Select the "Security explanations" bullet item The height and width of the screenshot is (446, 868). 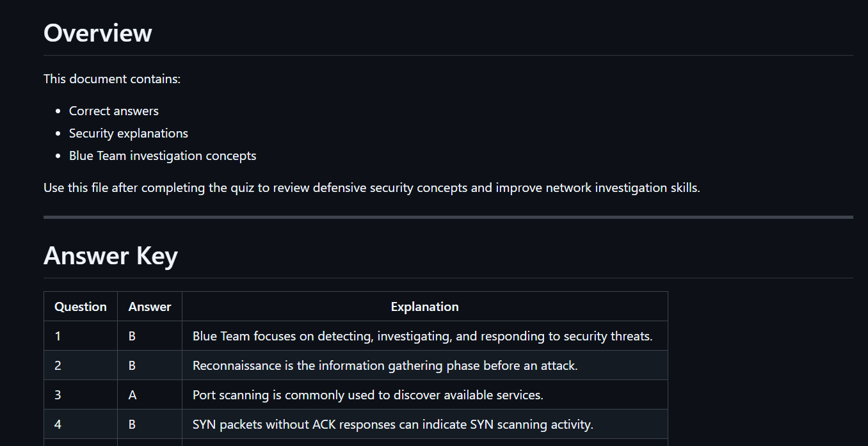(x=129, y=133)
